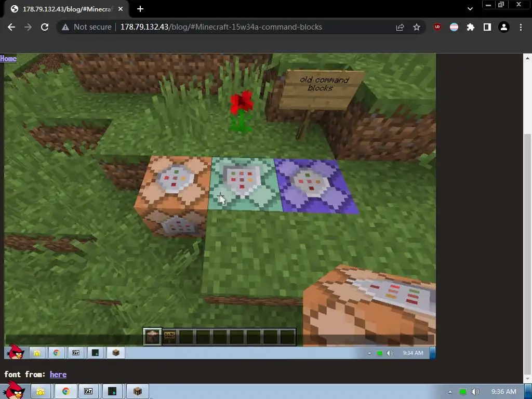Click the show desktop strip on taskbar
532x399 pixels.
[528, 392]
